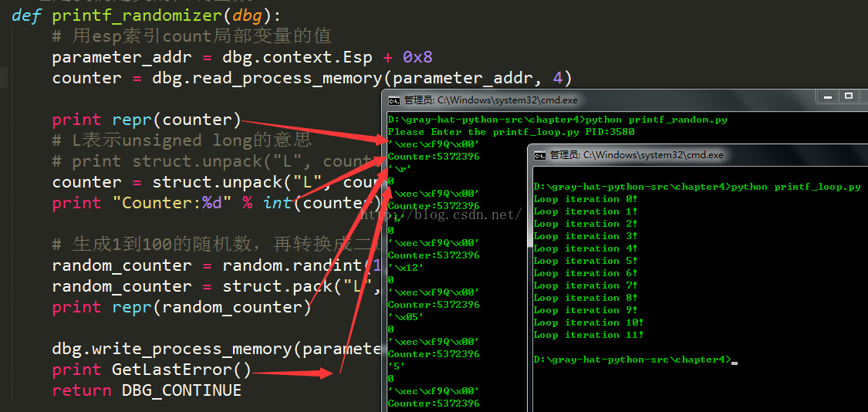
Task: Click the 'random_counter = struct.pack' line
Action: tap(217, 286)
